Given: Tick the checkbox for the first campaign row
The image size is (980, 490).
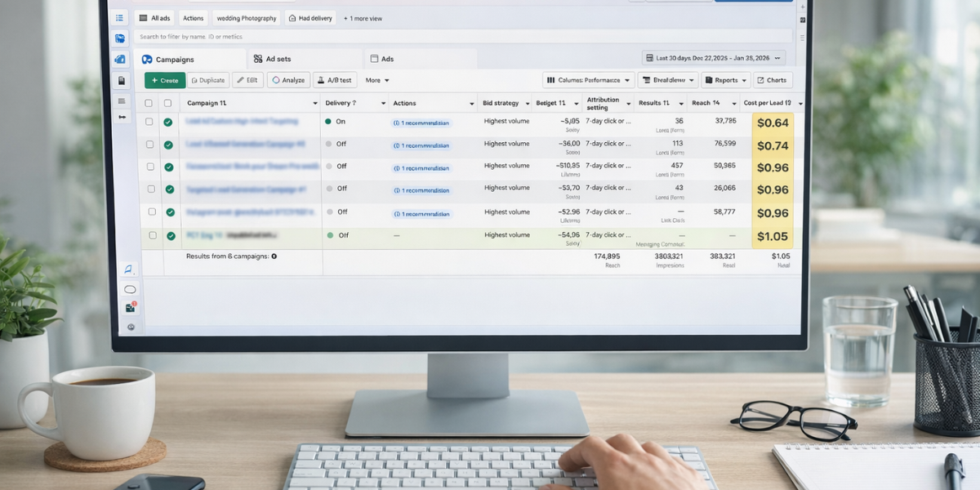Looking at the screenshot, I should tap(149, 122).
